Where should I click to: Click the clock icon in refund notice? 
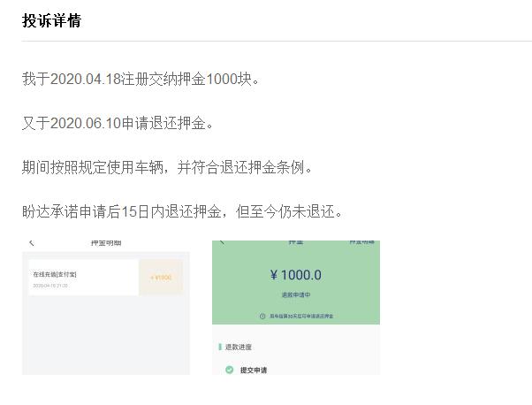262,316
